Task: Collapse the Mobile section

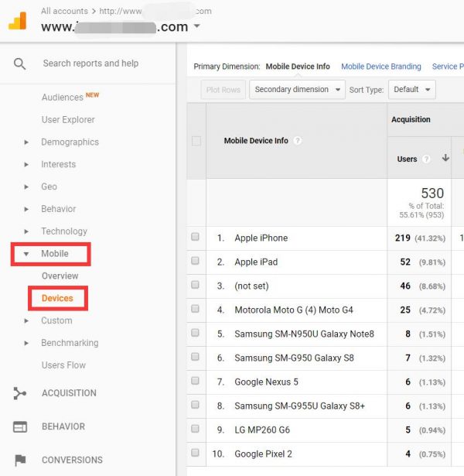Action: pyautogui.click(x=26, y=254)
